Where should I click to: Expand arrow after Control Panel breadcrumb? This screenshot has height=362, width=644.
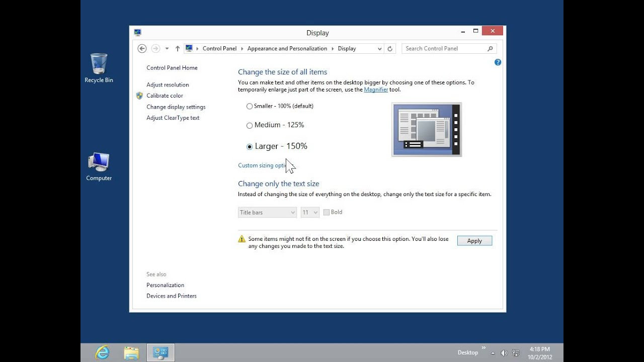pyautogui.click(x=242, y=49)
